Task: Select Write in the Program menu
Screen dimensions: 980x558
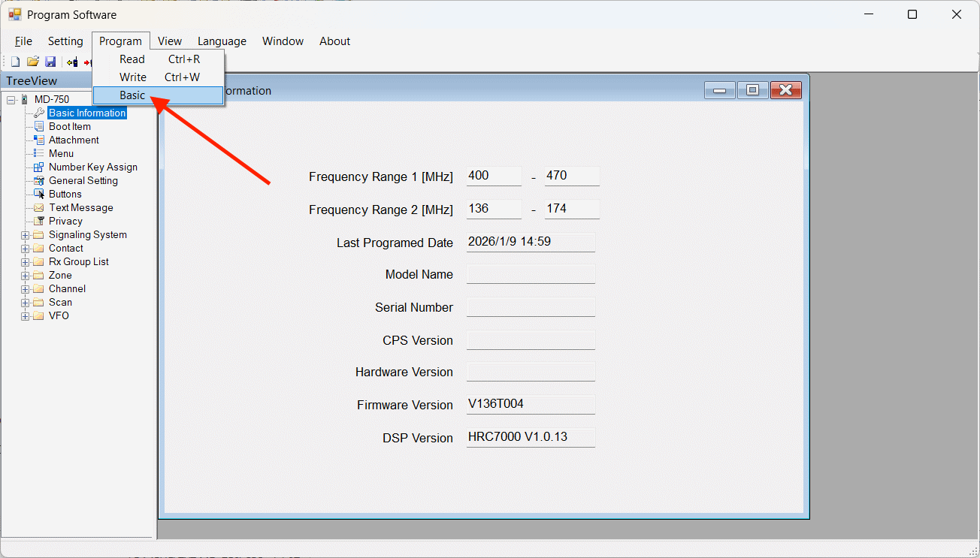Action: coord(133,77)
